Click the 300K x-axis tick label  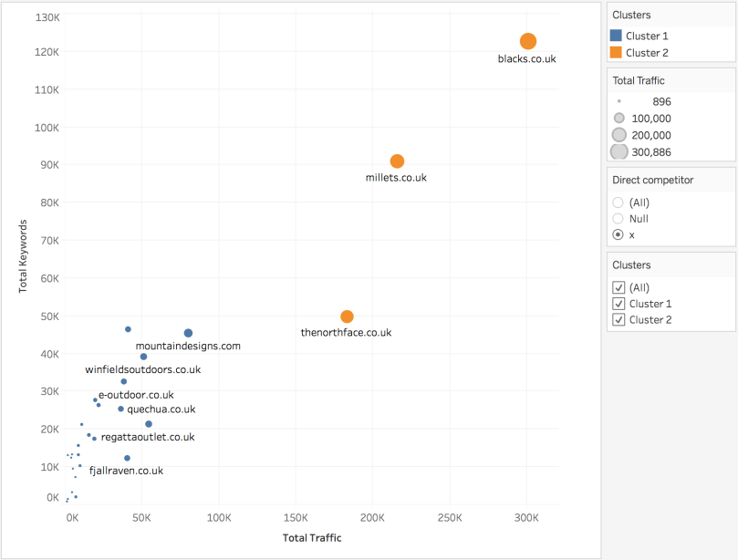pos(526,518)
